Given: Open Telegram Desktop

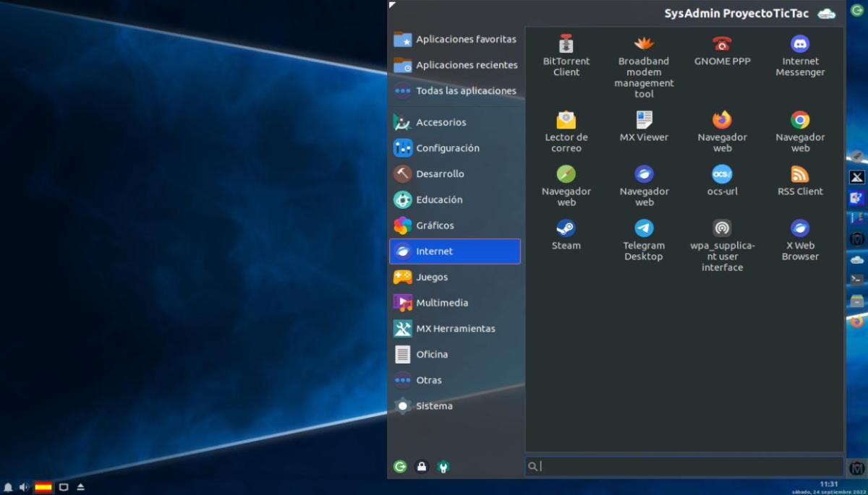Looking at the screenshot, I should tap(644, 239).
